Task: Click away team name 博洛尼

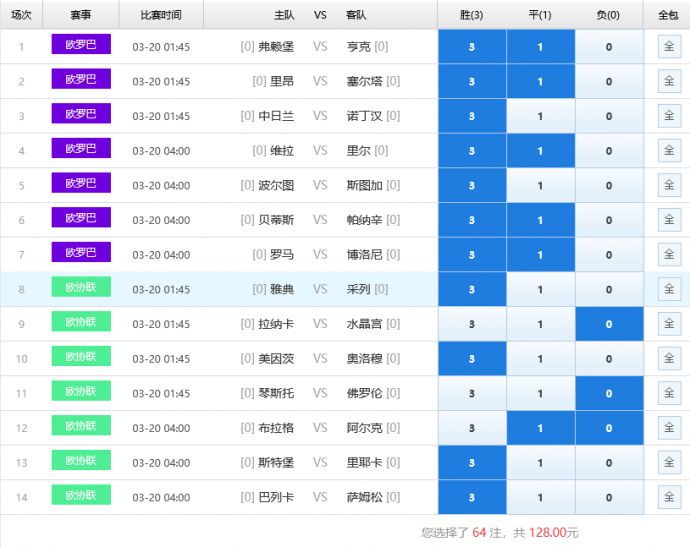Action: (364, 255)
